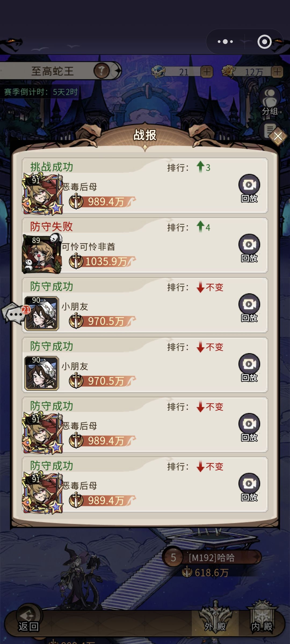Image resolution: width=290 pixels, height=644 pixels.
Task: Tap the circular mini-program exit icon
Action: (x=264, y=42)
